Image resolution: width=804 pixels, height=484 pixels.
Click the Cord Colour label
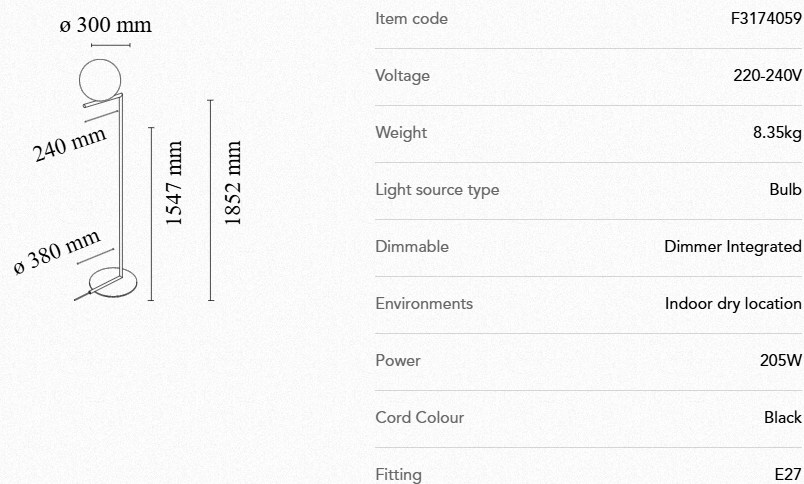[420, 417]
